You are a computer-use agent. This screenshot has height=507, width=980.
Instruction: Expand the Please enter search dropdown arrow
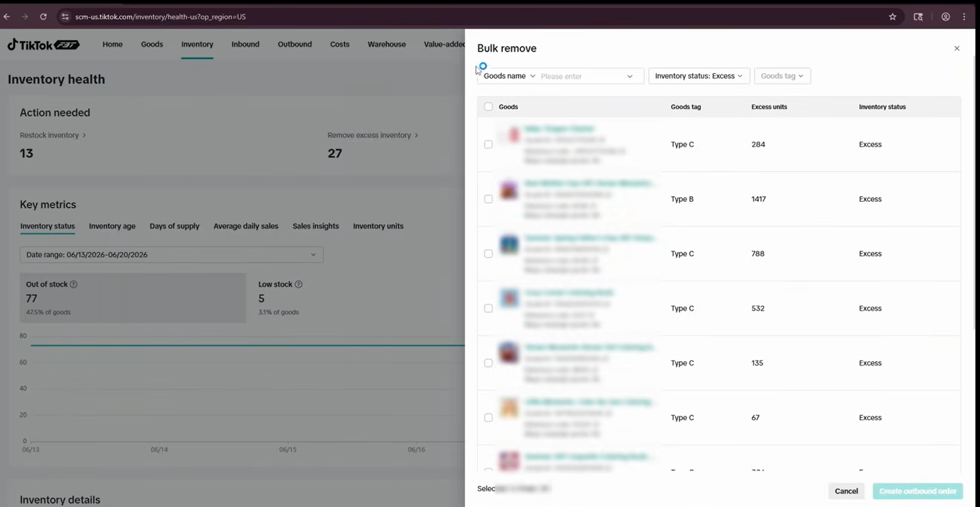pos(630,76)
